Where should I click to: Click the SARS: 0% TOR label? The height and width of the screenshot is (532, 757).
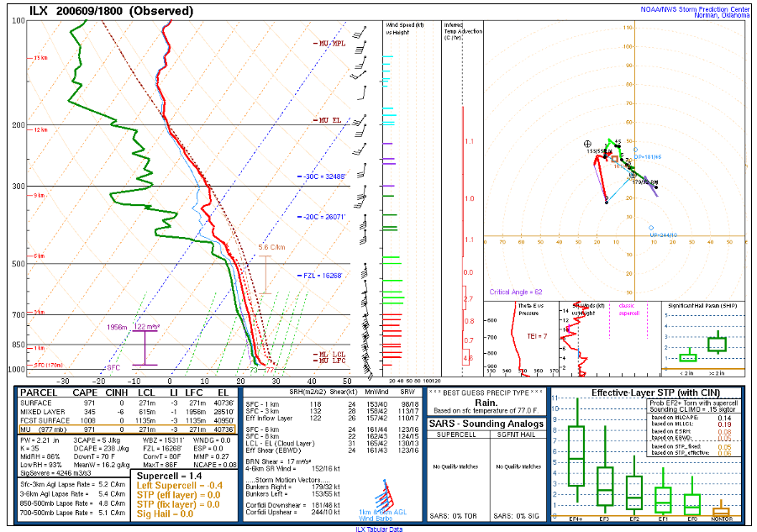pos(454,516)
